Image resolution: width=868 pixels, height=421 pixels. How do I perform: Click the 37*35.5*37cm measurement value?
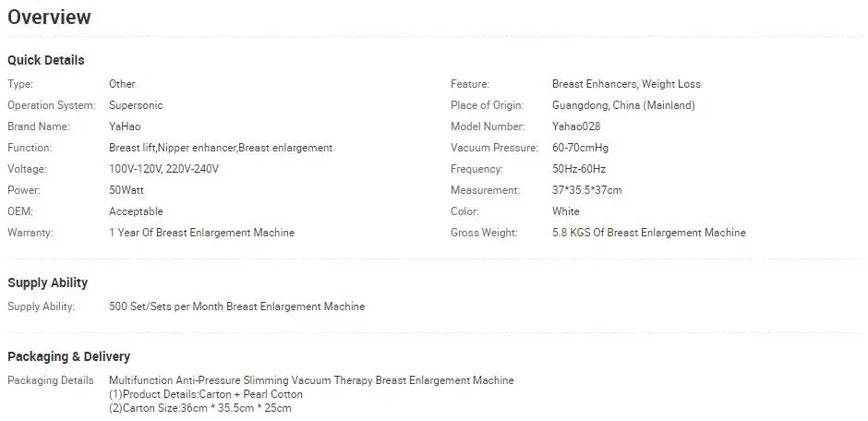pos(586,190)
